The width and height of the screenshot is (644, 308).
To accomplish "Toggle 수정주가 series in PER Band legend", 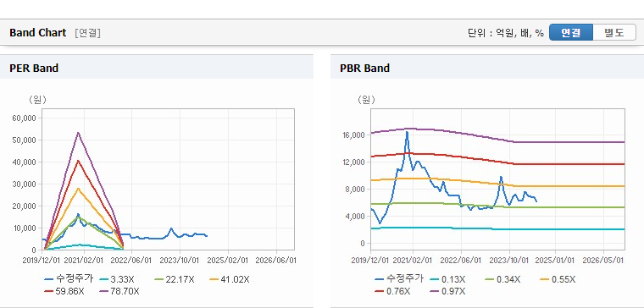I will click(69, 279).
